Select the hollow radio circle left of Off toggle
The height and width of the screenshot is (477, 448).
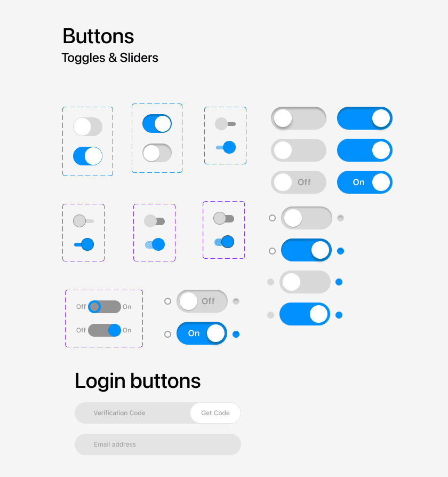(x=167, y=301)
